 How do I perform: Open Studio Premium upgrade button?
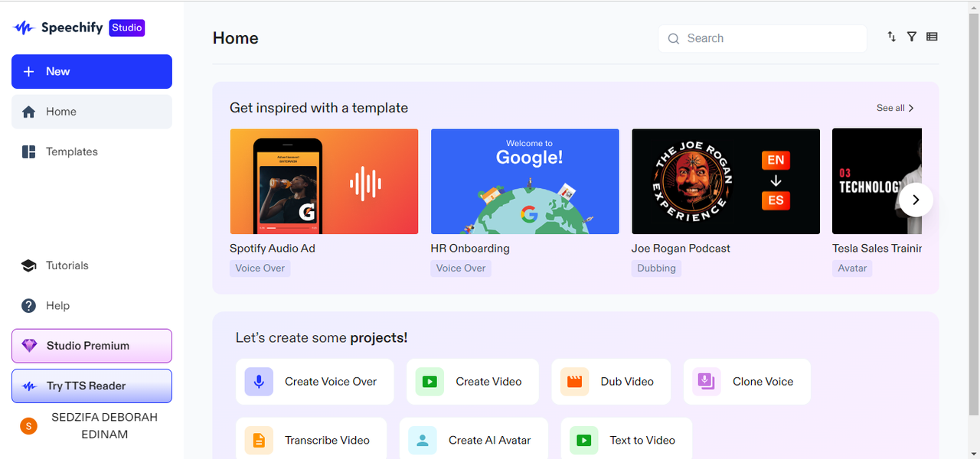92,346
